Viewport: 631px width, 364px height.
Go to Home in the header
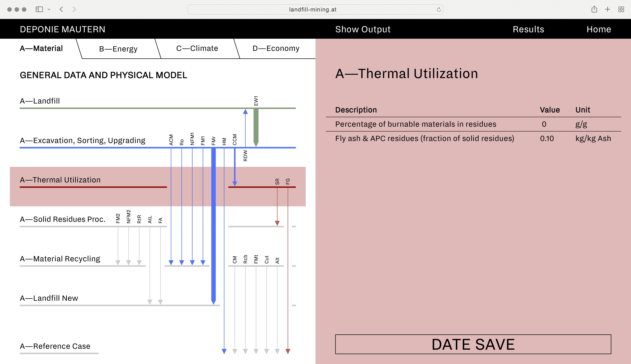click(x=599, y=29)
